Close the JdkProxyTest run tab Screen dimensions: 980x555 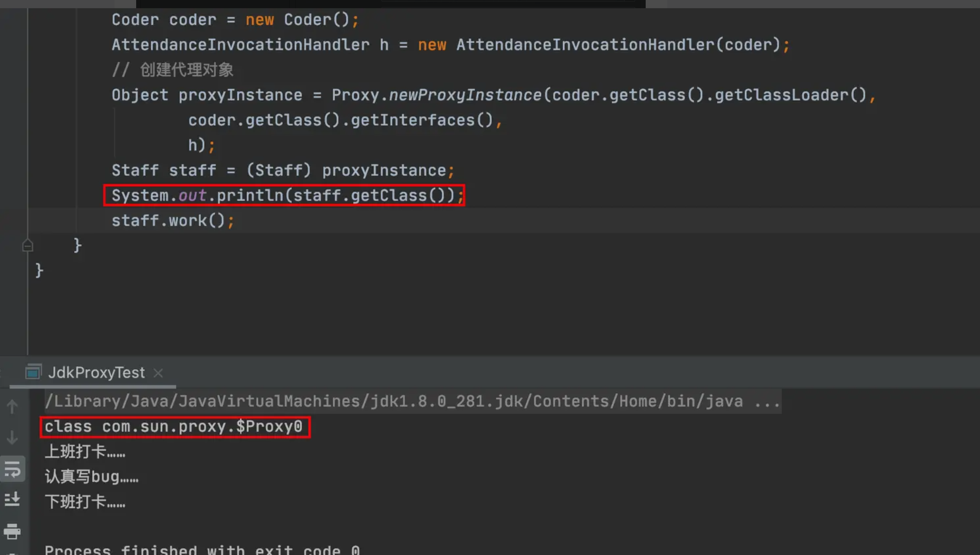(158, 373)
